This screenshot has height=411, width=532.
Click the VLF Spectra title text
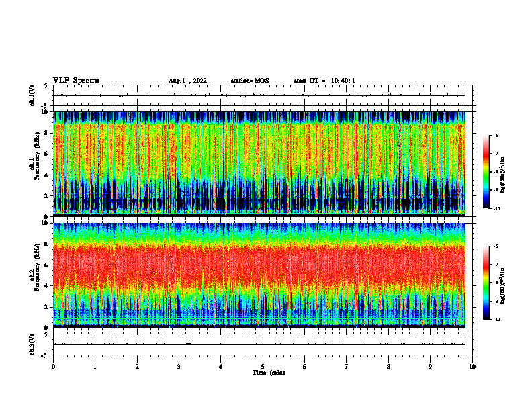76,80
